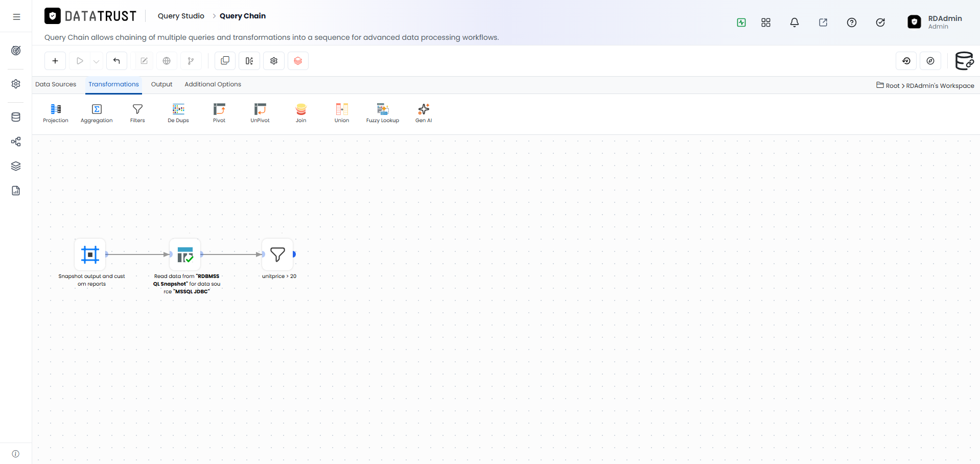Click the git branch toolbar button
Screen dimensions: 980x464
pyautogui.click(x=191, y=61)
